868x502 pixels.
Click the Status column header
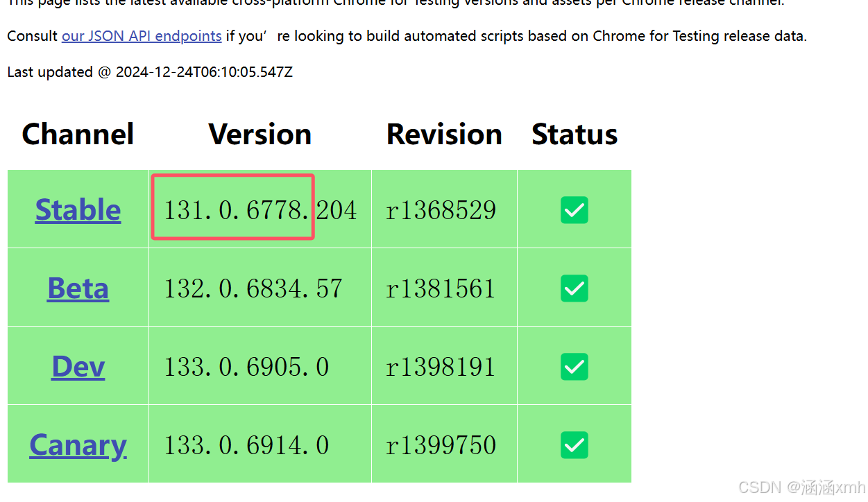pos(575,134)
